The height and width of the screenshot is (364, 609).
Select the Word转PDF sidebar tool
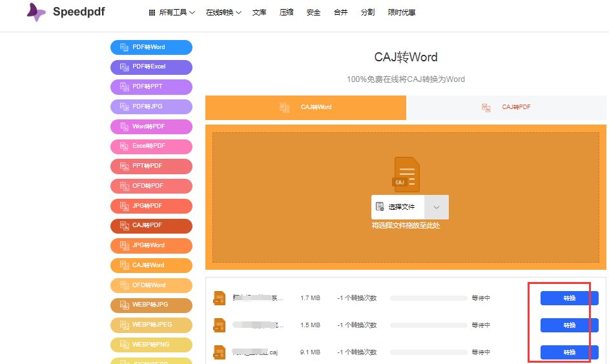coord(152,127)
